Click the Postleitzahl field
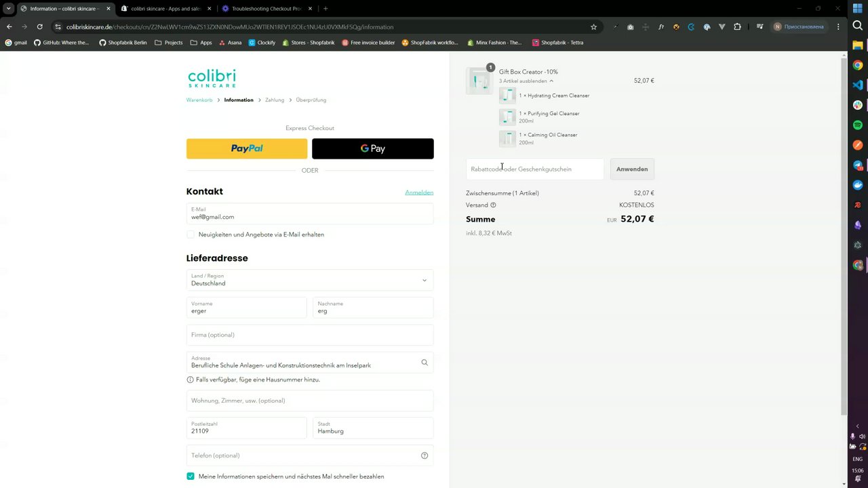This screenshot has width=868, height=488. (247, 428)
